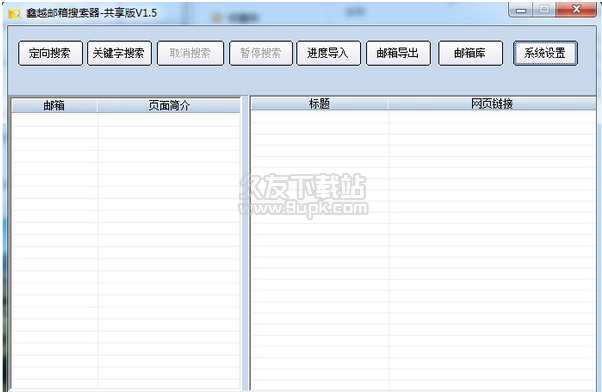The width and height of the screenshot is (602, 392).
Task: Click the greyed-out 取消搜索 button
Action: click(x=190, y=53)
